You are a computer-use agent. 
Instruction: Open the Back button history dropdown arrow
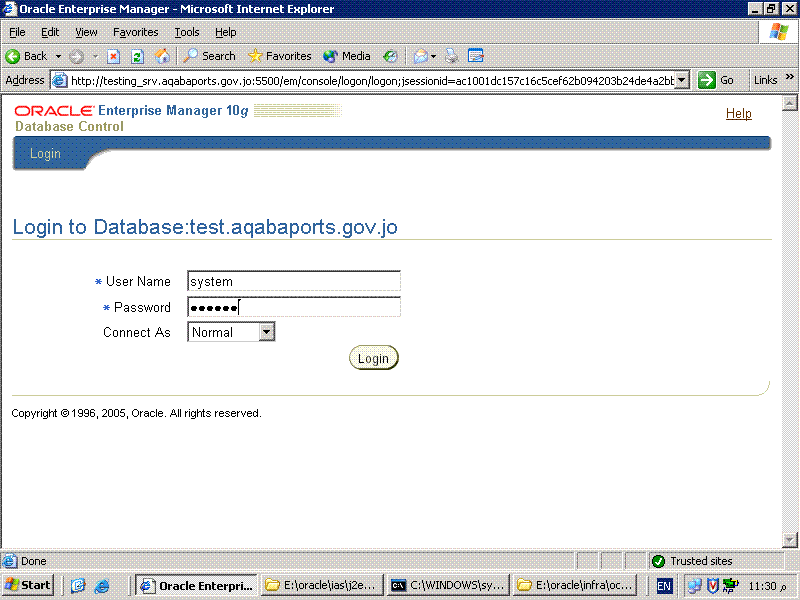point(58,56)
